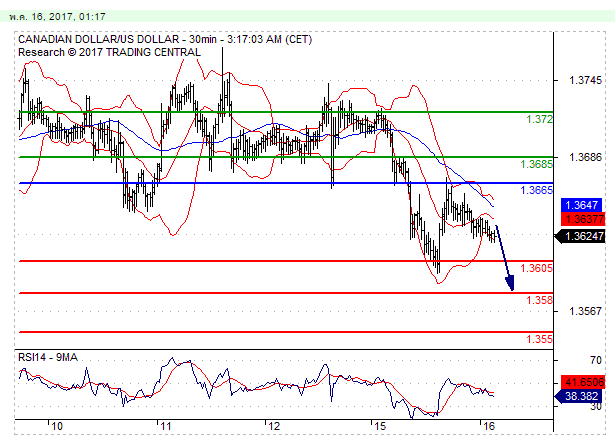This screenshot has width=615, height=447.
Task: Click the RSI axis level 70
Action: tap(595, 360)
